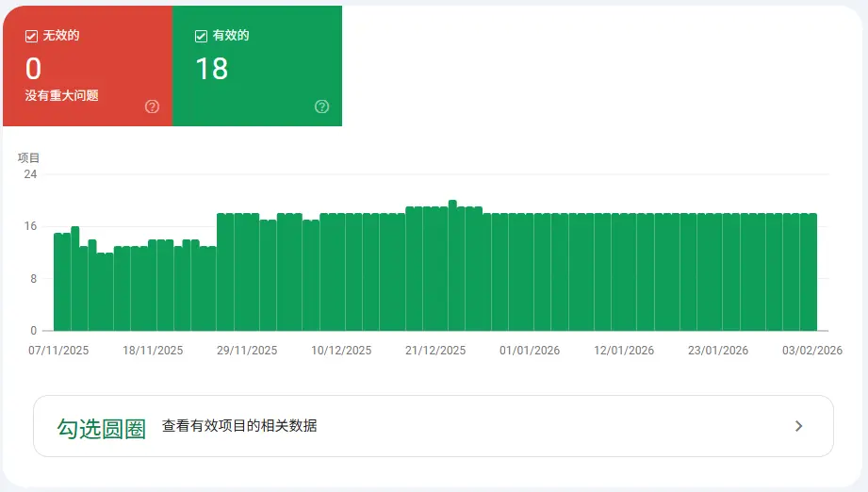Click the 24 y-axis value label
868x492 pixels.
(x=30, y=174)
